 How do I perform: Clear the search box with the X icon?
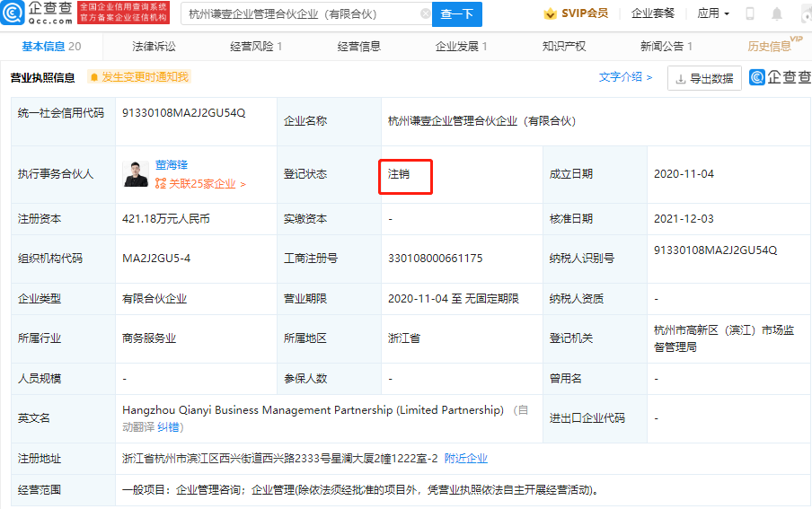coord(425,14)
